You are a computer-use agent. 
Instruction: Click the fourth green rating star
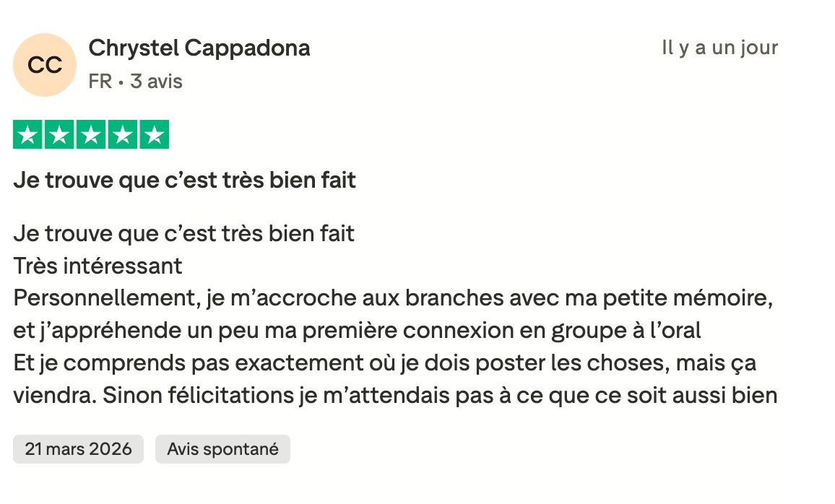point(122,134)
